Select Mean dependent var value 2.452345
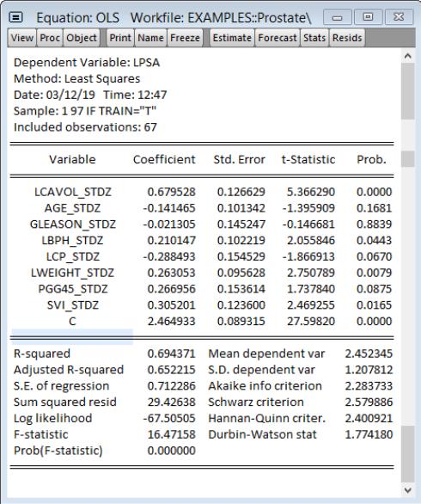The height and width of the screenshot is (504, 421). [x=369, y=353]
